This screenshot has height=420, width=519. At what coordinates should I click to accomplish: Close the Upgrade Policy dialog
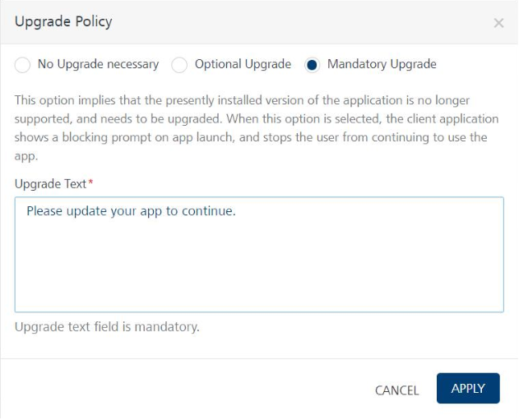498,23
